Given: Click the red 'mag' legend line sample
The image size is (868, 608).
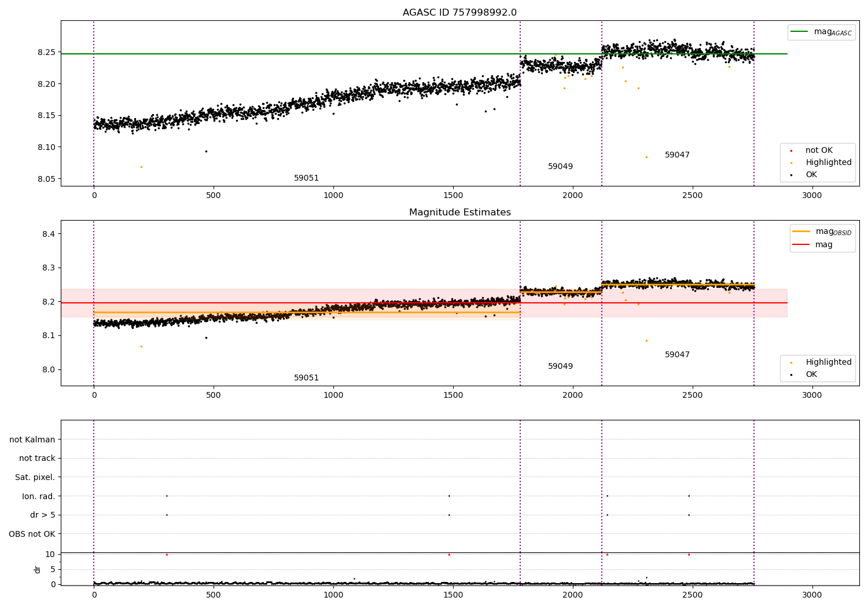Looking at the screenshot, I should click(x=801, y=244).
